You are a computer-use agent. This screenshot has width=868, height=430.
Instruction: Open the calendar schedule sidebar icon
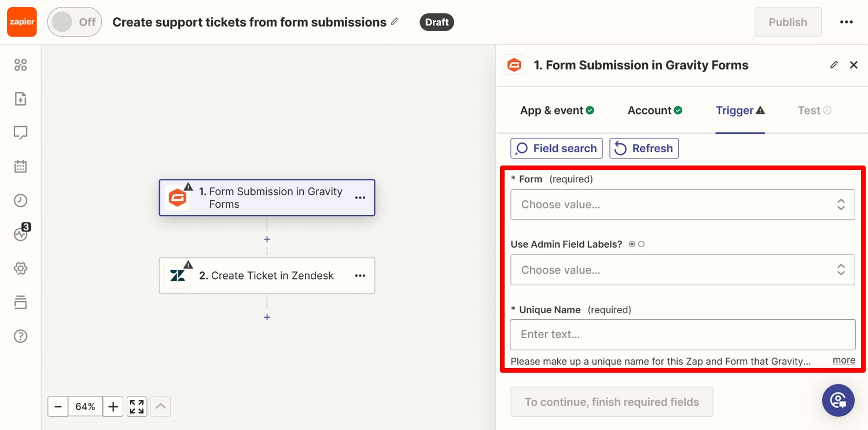[x=20, y=167]
